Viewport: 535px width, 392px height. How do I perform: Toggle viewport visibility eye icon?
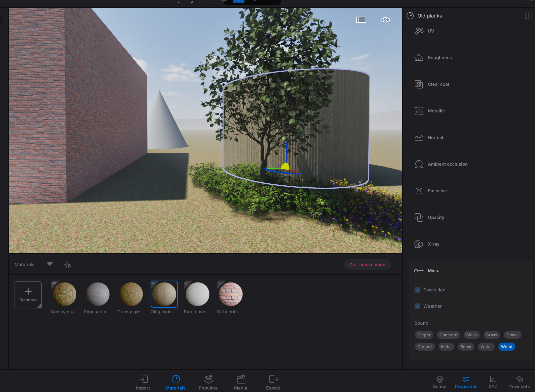[x=385, y=20]
